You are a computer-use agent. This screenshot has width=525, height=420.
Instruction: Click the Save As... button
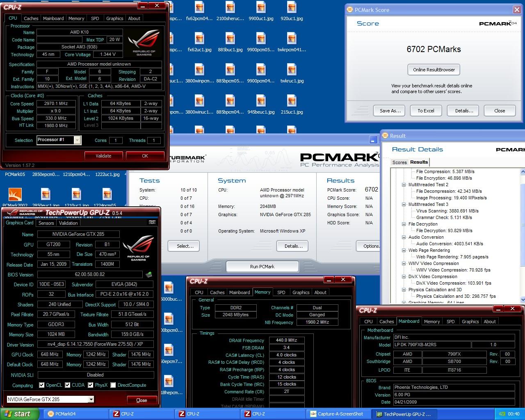390,111
